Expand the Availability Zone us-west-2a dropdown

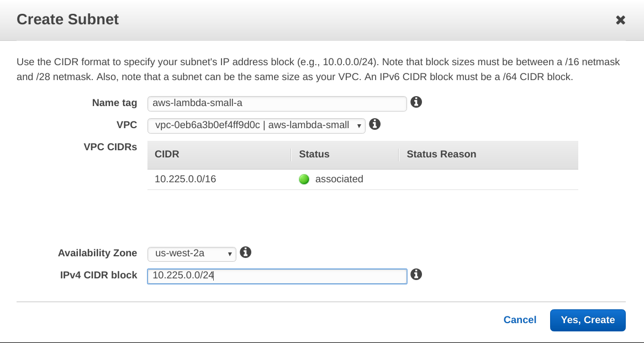tap(192, 254)
